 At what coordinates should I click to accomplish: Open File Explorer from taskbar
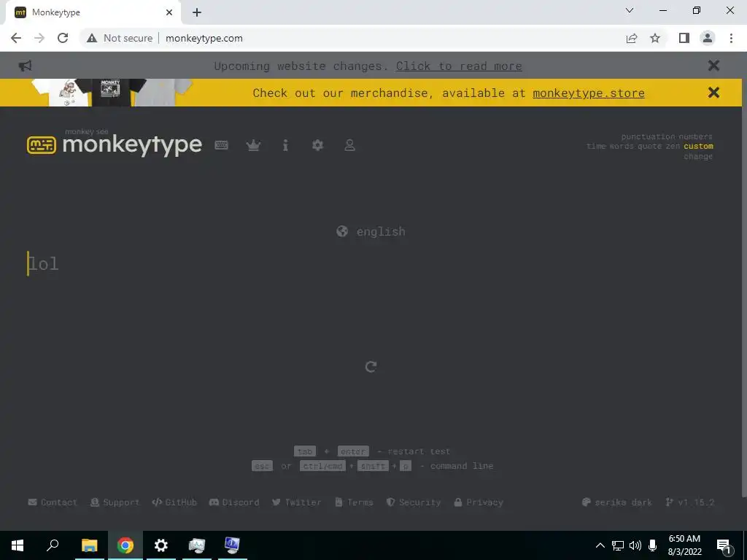pos(89,545)
